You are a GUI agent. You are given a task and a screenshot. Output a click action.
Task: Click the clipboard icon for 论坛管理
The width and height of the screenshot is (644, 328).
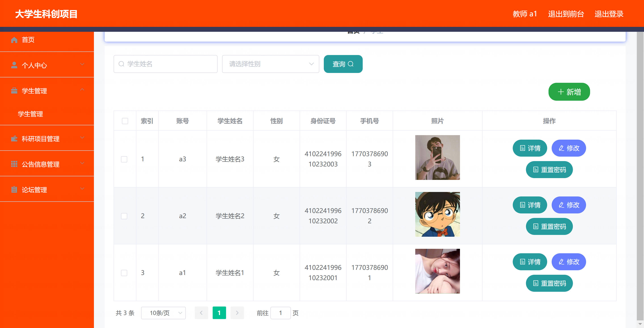(x=14, y=190)
